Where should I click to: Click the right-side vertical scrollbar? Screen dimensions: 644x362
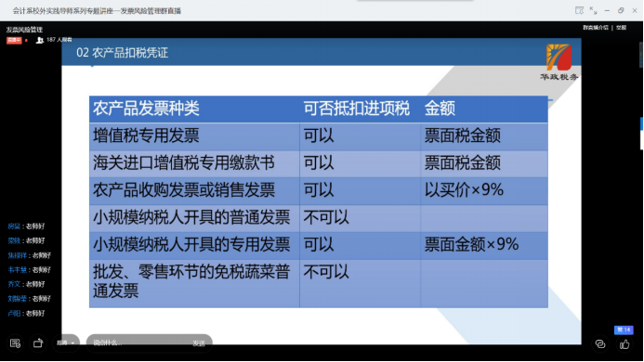tap(641, 53)
